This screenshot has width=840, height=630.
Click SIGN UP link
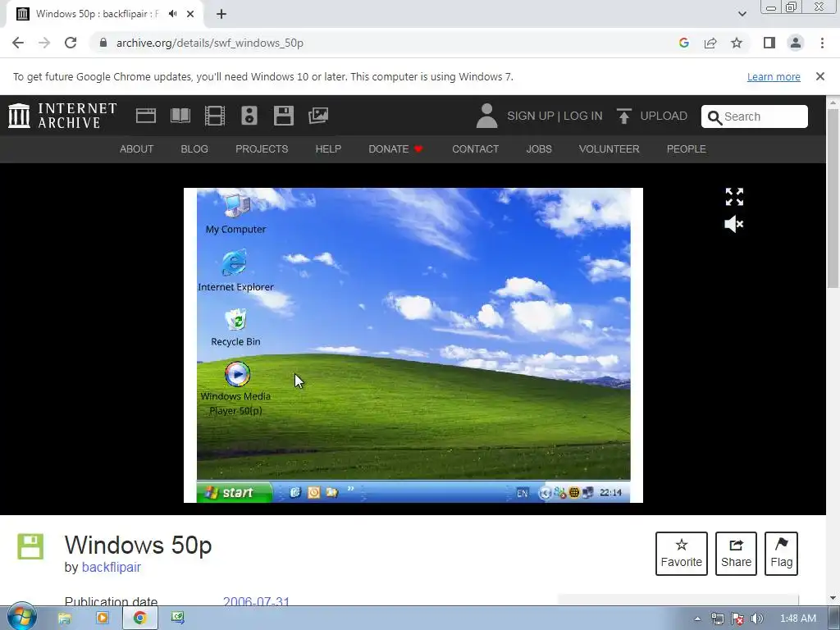pos(531,116)
